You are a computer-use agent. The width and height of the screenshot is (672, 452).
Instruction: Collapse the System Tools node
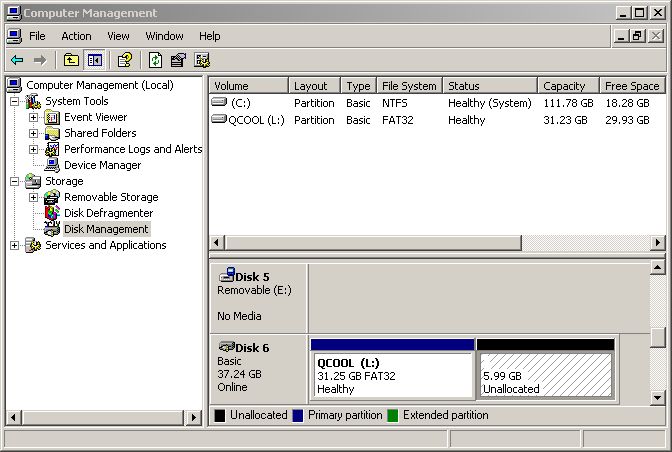pyautogui.click(x=15, y=101)
